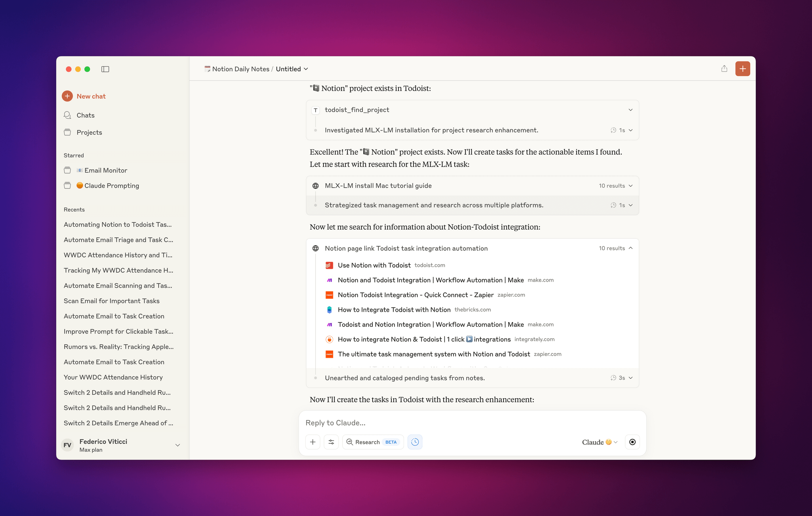Open the Claude model selector
Image resolution: width=812 pixels, height=516 pixels.
coord(599,442)
